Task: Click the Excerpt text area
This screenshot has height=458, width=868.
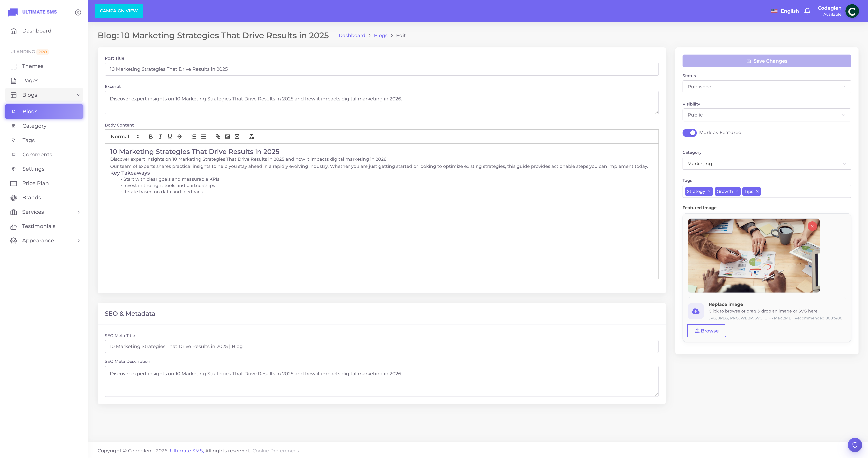Action: [381, 103]
